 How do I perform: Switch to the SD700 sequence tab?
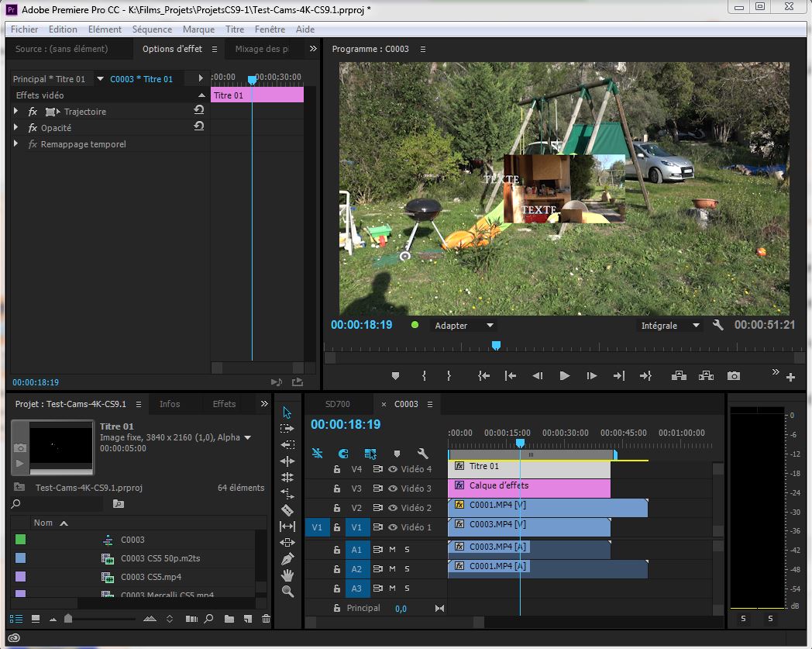338,404
